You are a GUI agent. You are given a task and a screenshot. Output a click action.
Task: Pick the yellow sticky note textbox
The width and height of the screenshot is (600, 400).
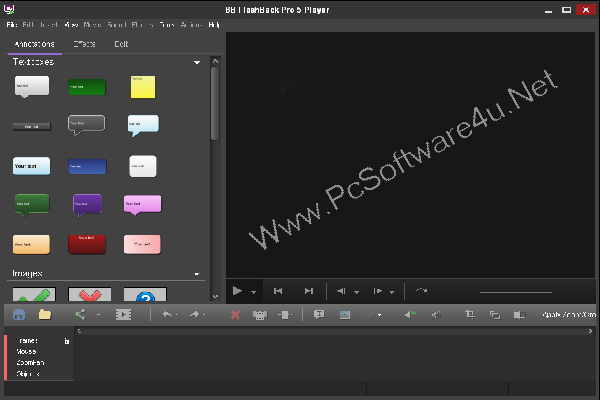[x=143, y=87]
